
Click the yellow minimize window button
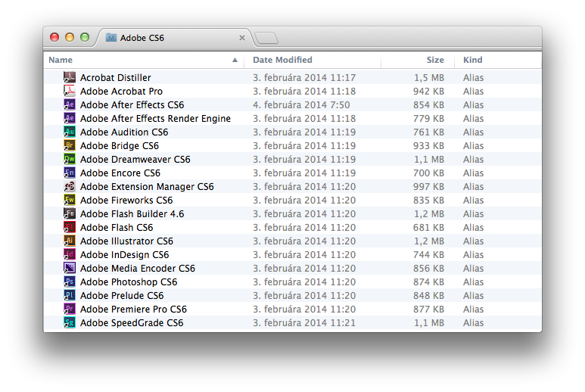coord(70,37)
